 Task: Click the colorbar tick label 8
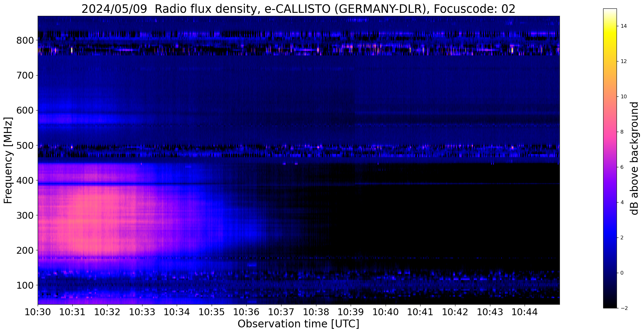tap(622, 132)
